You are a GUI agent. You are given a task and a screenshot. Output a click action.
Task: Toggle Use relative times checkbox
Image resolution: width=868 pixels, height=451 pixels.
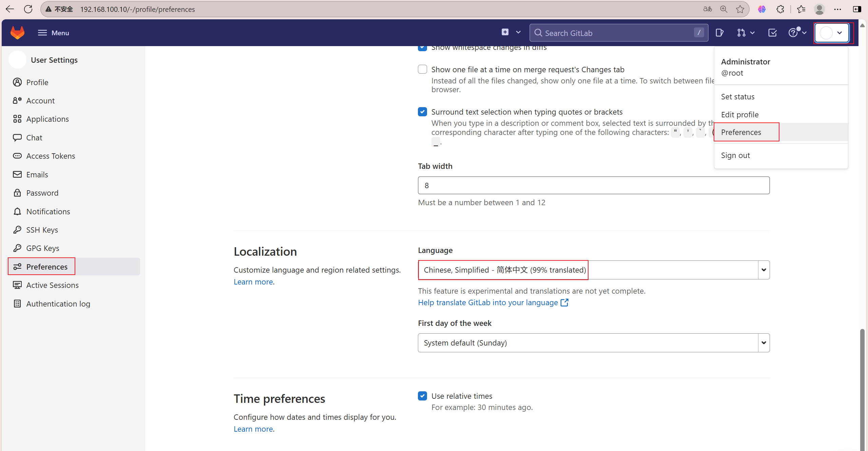[422, 396]
